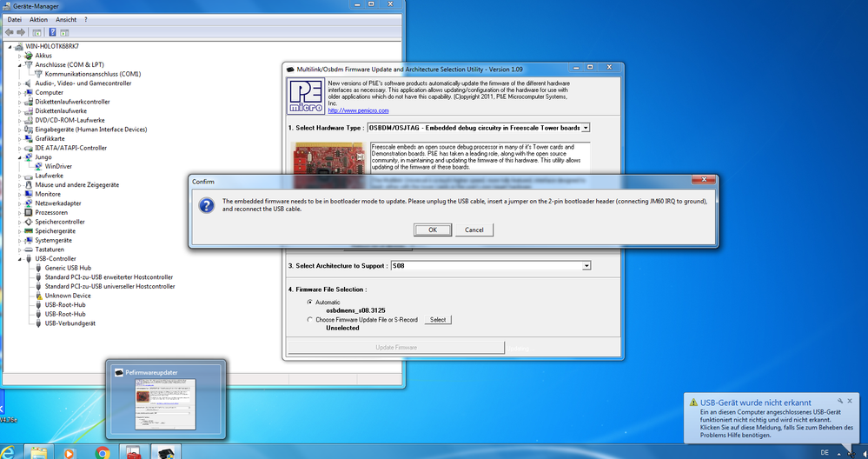Expand the Prozessoren category
Screen dimensions: 868x459
[20, 213]
